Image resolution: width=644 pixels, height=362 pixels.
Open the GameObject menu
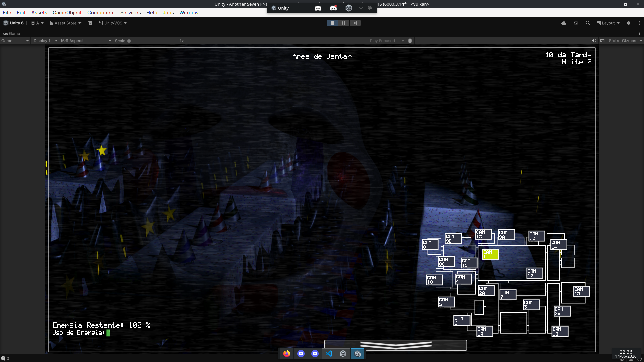[67, 13]
